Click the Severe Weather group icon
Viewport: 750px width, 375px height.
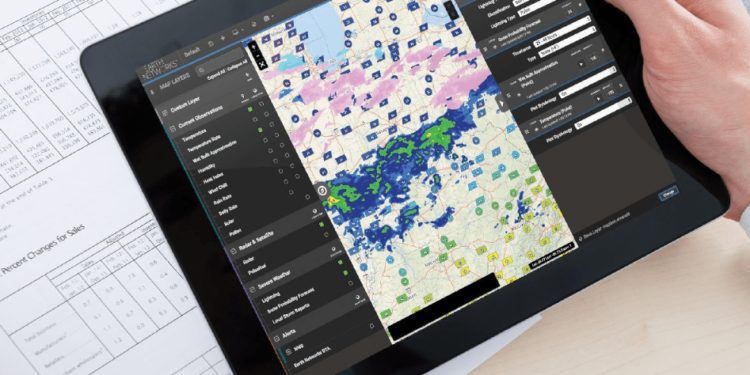click(x=252, y=290)
